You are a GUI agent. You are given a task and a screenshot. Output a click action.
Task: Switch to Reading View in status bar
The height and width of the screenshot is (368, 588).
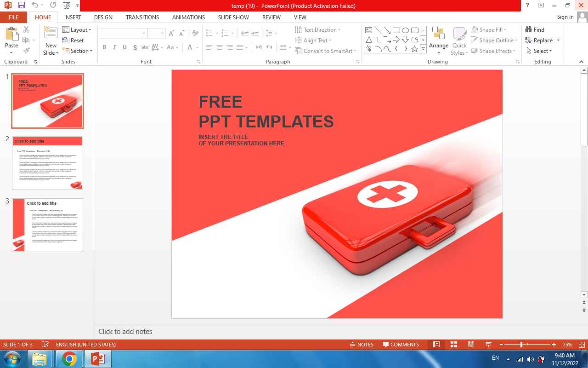[x=471, y=345]
